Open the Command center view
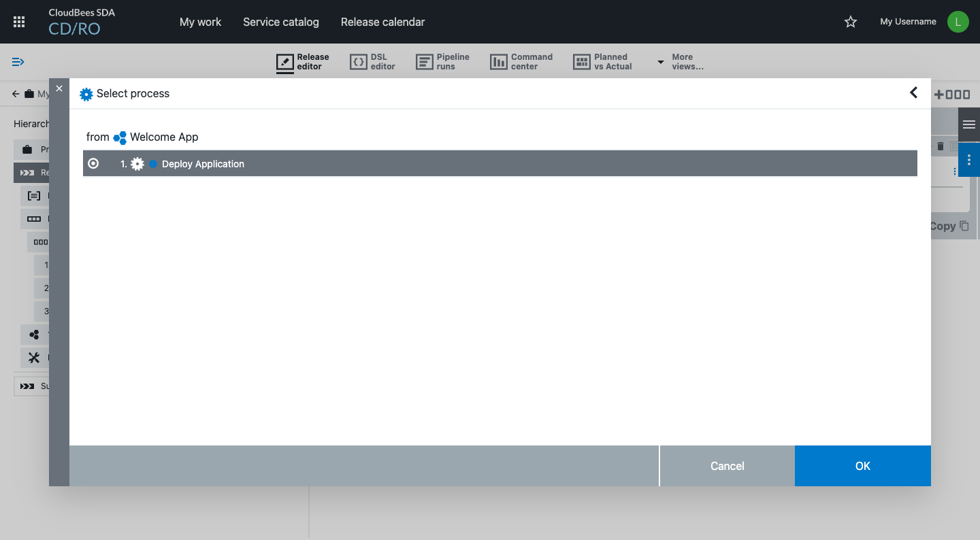Viewport: 980px width, 540px height. [x=521, y=62]
